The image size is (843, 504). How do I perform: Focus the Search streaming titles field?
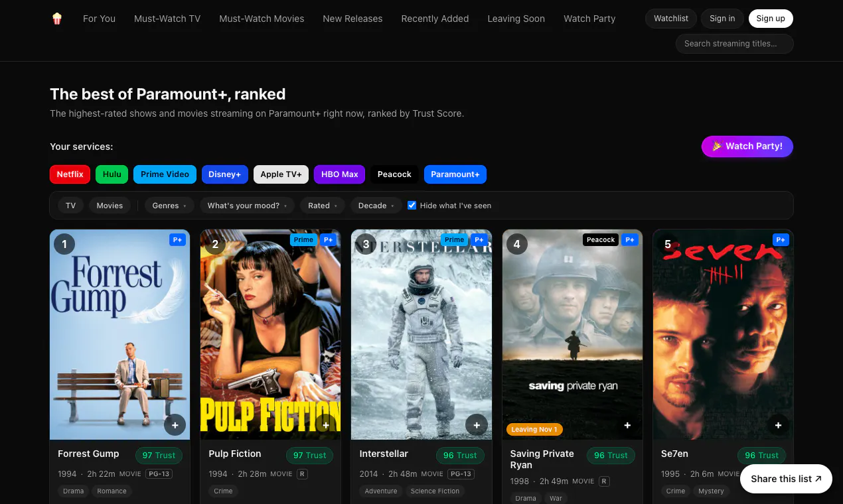coord(734,44)
